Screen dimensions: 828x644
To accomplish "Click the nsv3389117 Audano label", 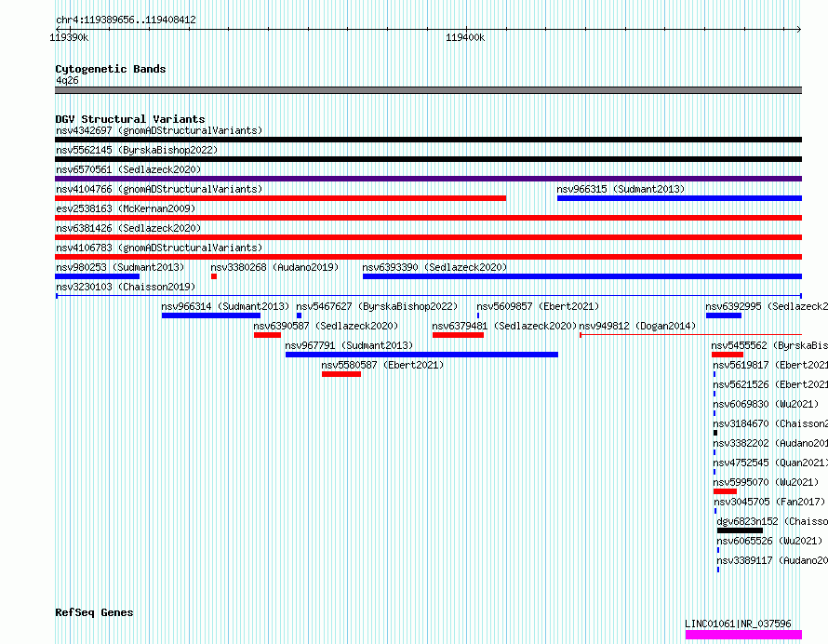I will coord(772,560).
